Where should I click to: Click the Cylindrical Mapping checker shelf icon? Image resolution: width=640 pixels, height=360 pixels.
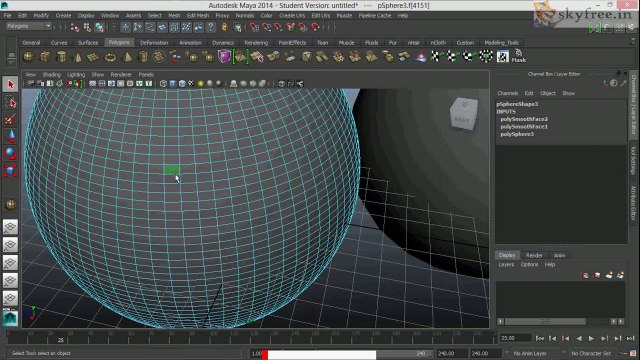coord(452,56)
